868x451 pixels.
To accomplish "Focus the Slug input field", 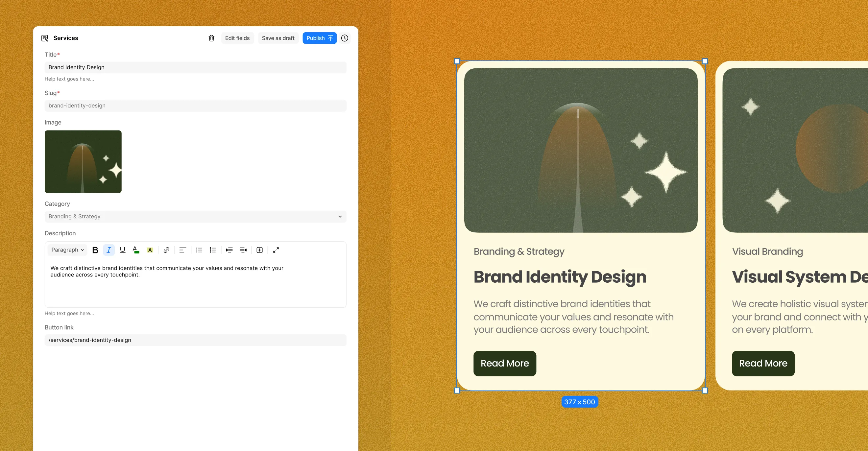I will (195, 106).
